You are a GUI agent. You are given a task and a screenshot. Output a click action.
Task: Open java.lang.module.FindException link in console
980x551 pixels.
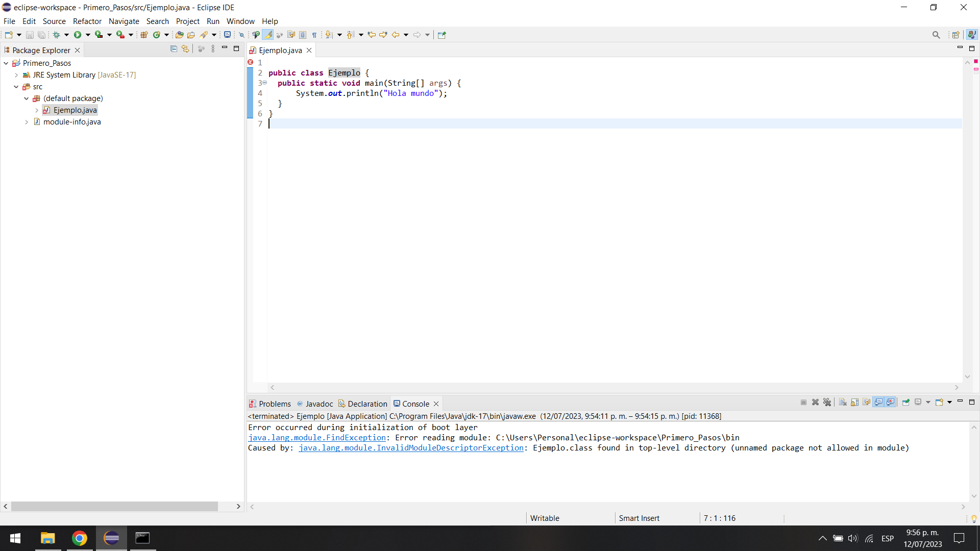click(x=317, y=438)
